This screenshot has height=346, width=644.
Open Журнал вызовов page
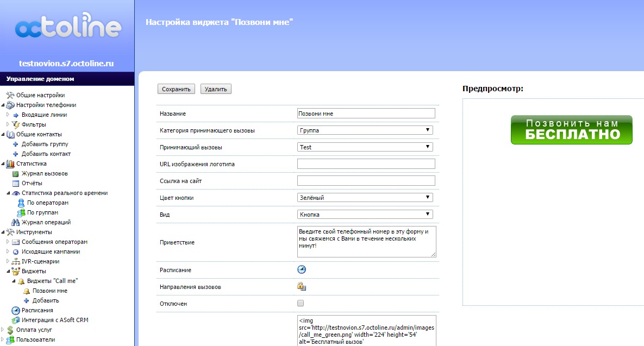pos(45,174)
